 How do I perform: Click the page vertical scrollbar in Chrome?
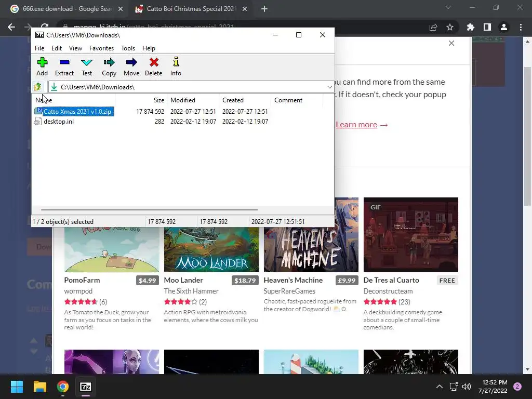(527, 136)
